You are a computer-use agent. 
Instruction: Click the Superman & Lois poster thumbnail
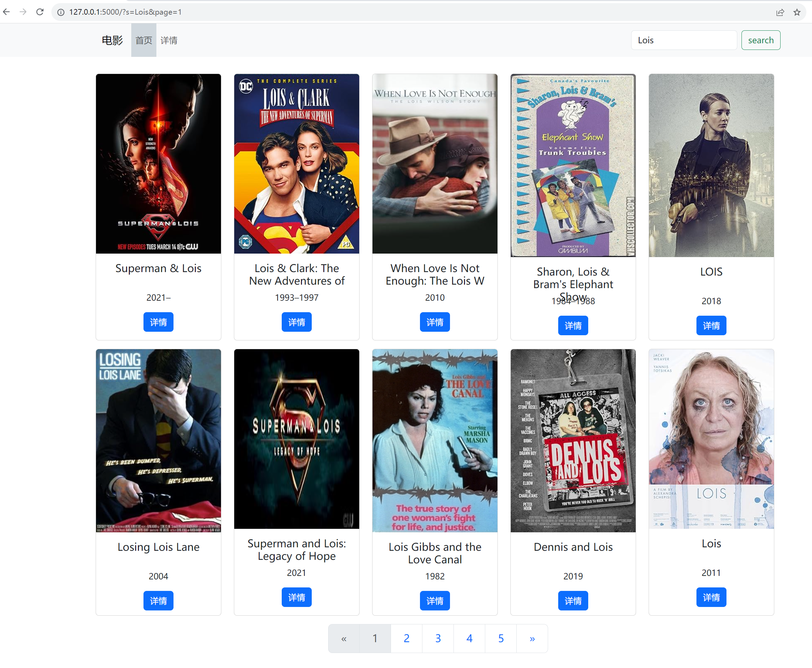click(158, 165)
